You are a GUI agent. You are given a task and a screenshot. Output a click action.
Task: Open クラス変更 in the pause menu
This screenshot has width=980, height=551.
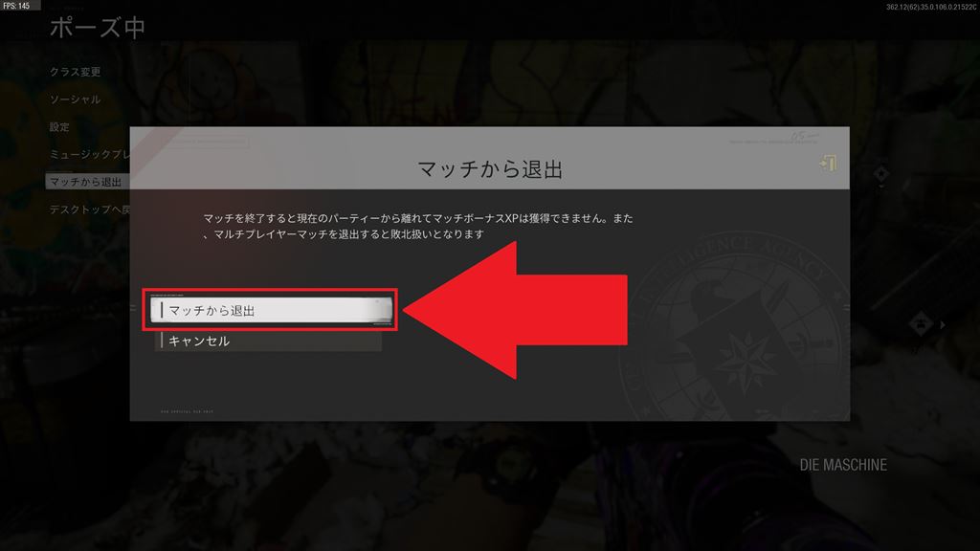(75, 72)
